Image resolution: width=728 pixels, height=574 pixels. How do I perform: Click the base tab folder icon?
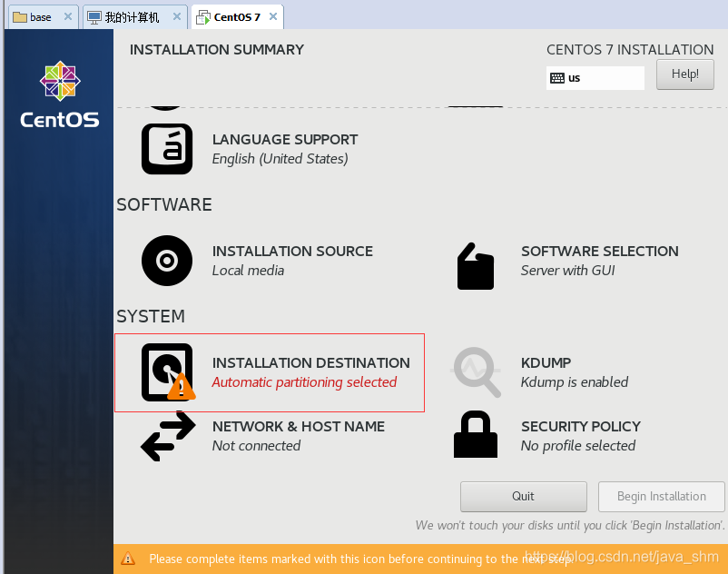point(19,17)
